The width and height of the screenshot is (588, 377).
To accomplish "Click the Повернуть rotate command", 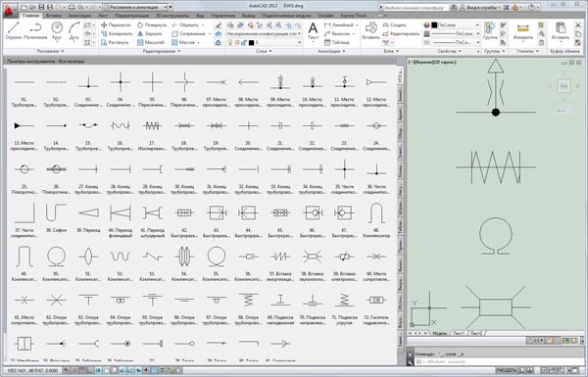I will [152, 25].
